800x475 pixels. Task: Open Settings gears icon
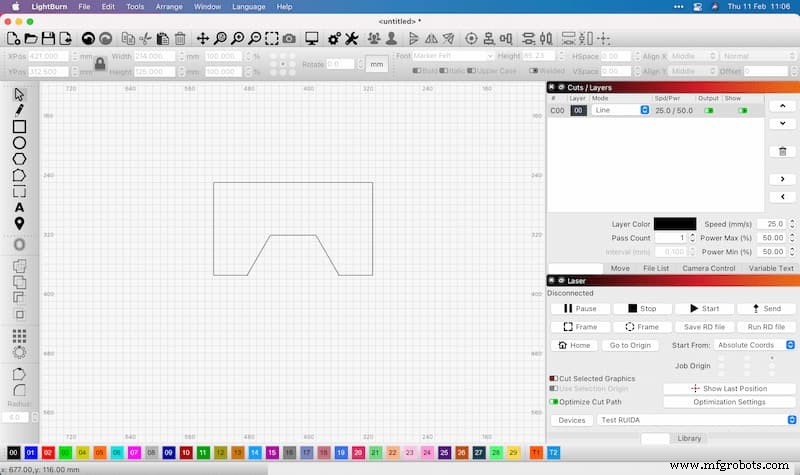(334, 39)
